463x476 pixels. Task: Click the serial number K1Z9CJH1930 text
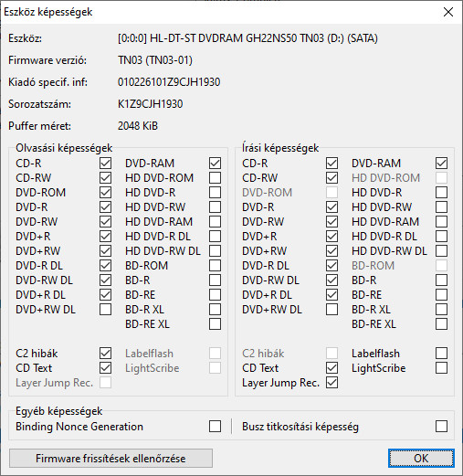151,104
